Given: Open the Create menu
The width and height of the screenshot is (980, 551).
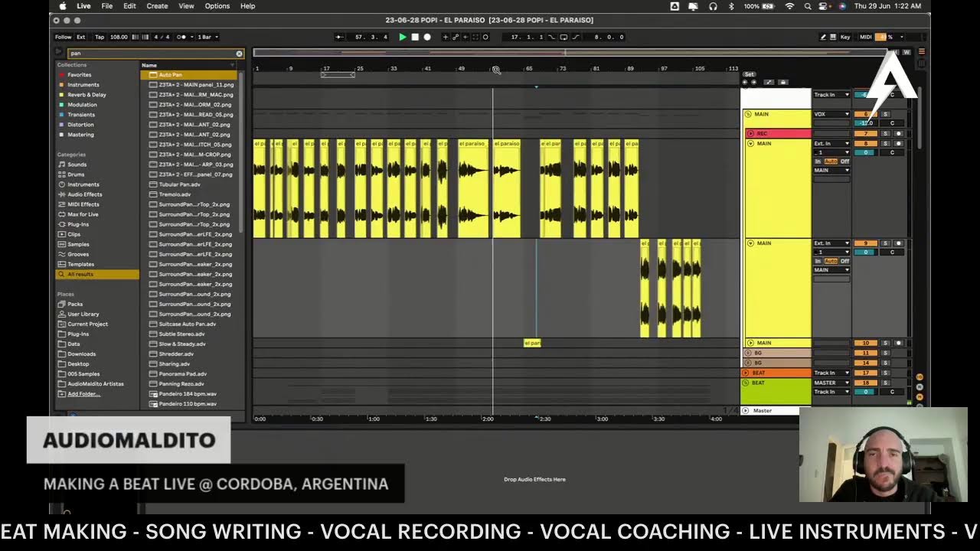Looking at the screenshot, I should tap(157, 6).
